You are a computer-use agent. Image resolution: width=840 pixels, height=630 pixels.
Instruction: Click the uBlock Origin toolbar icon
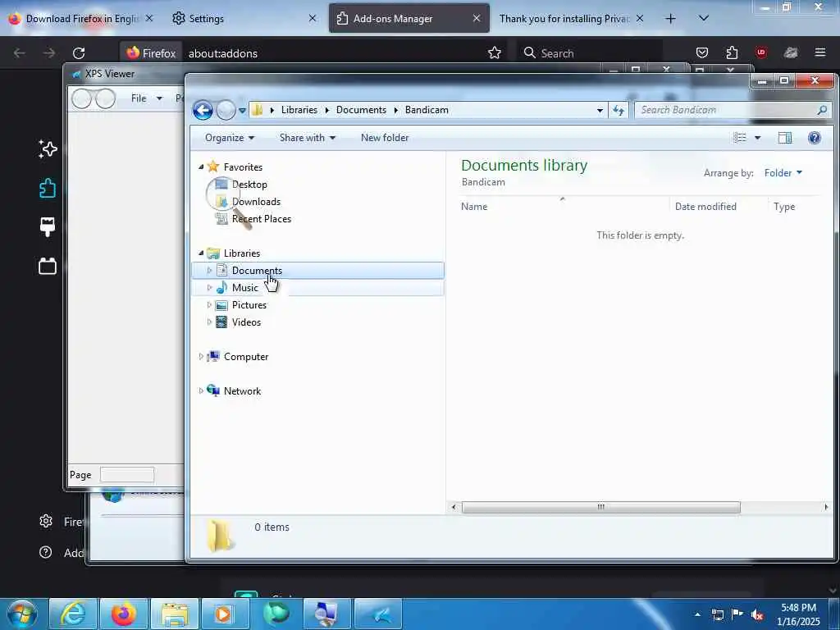pyautogui.click(x=761, y=52)
